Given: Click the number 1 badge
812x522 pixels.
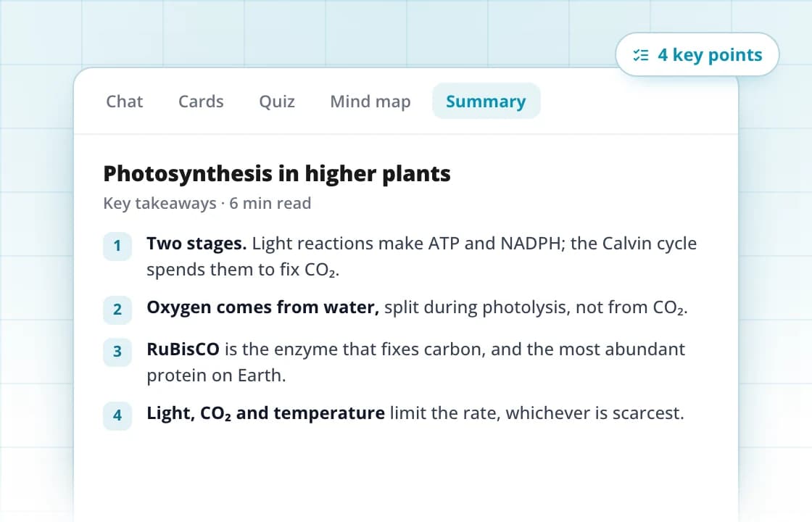Looking at the screenshot, I should tap(117, 246).
